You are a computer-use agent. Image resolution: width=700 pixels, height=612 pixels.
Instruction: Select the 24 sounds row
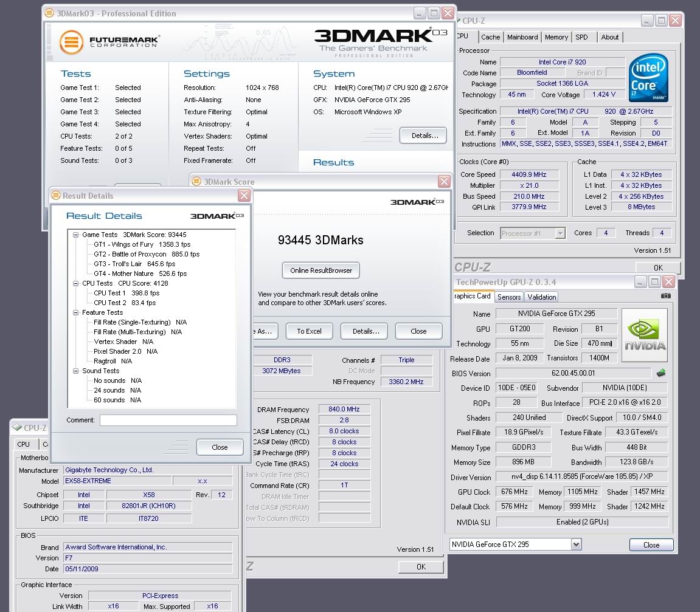click(117, 390)
